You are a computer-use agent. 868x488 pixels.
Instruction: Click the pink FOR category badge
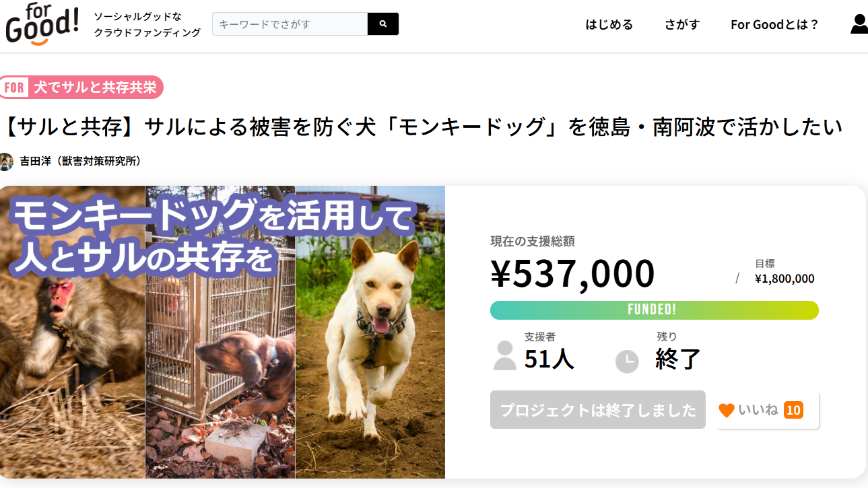(x=14, y=88)
